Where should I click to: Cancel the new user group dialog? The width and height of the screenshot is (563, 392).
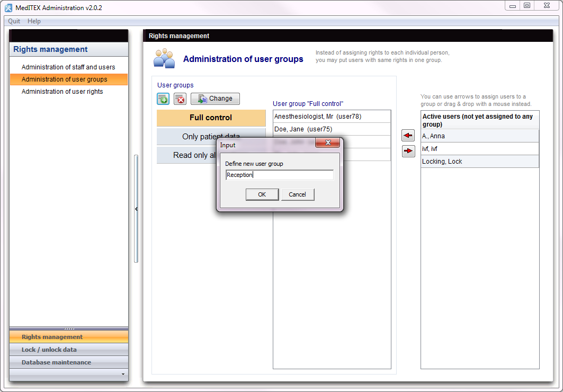[x=298, y=194]
